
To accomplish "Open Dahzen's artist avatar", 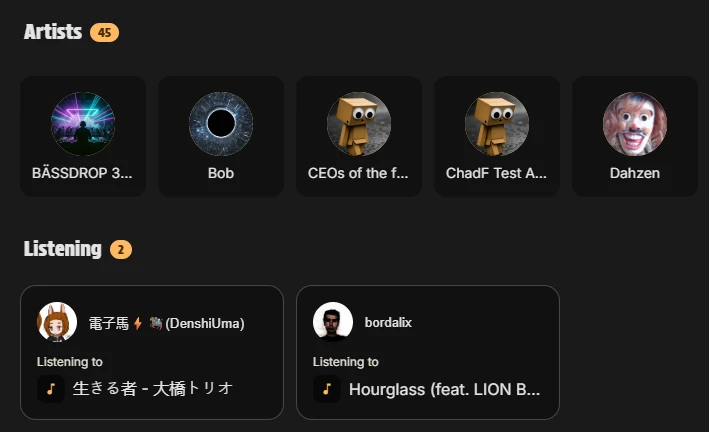I will coord(635,124).
